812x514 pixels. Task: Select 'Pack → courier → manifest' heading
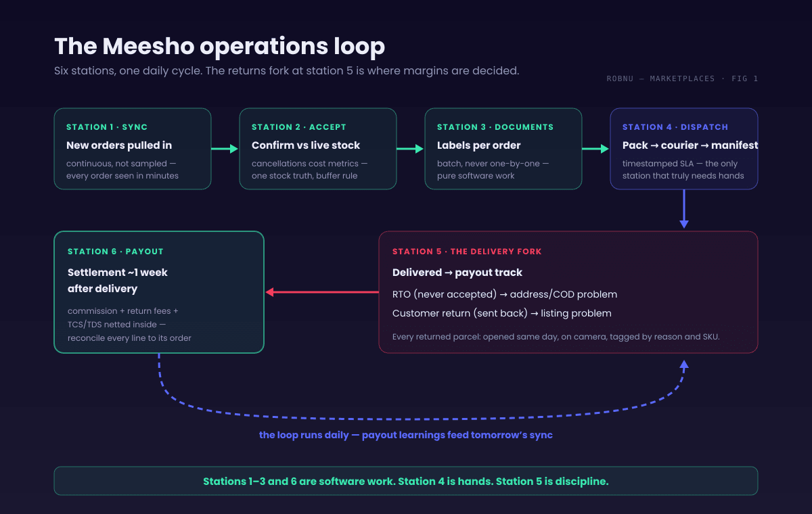[690, 145]
